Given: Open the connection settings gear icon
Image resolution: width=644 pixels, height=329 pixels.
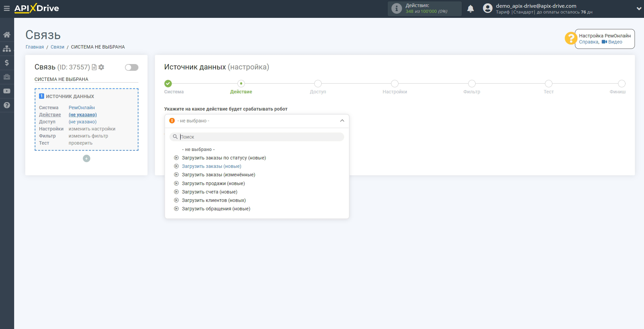Looking at the screenshot, I should tap(101, 67).
